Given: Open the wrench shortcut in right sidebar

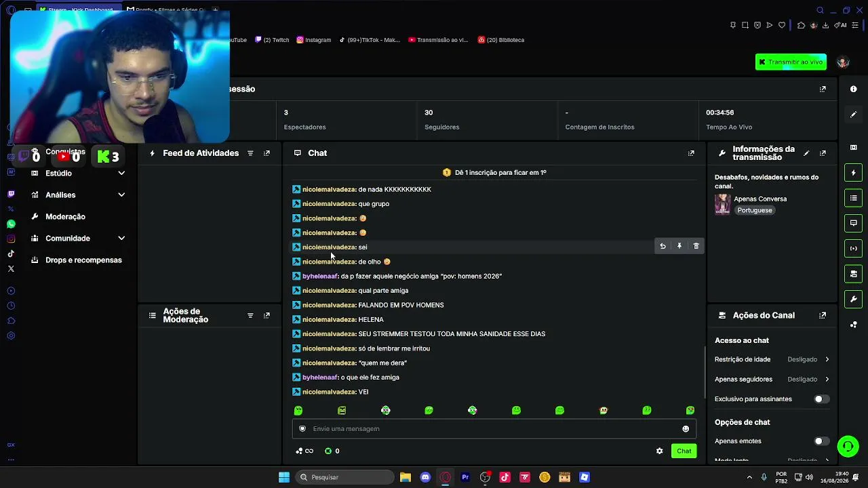Looking at the screenshot, I should [x=854, y=299].
